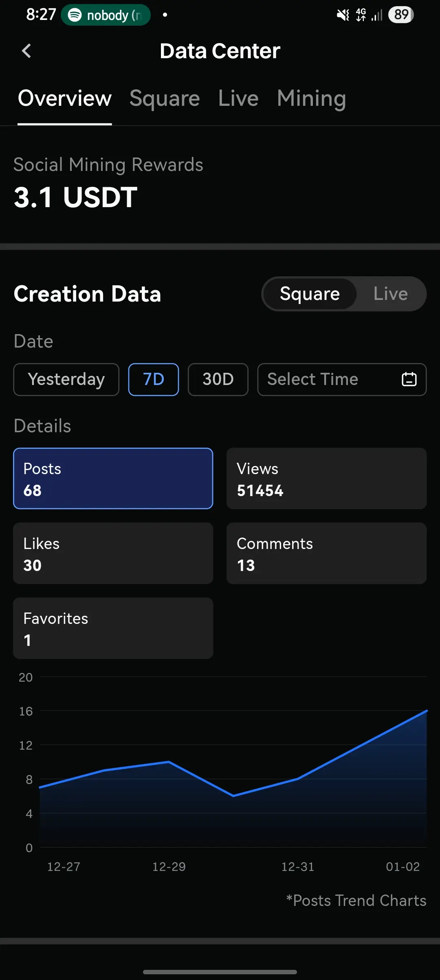Image resolution: width=440 pixels, height=980 pixels.
Task: Switch Creation Data to Live
Action: click(390, 294)
